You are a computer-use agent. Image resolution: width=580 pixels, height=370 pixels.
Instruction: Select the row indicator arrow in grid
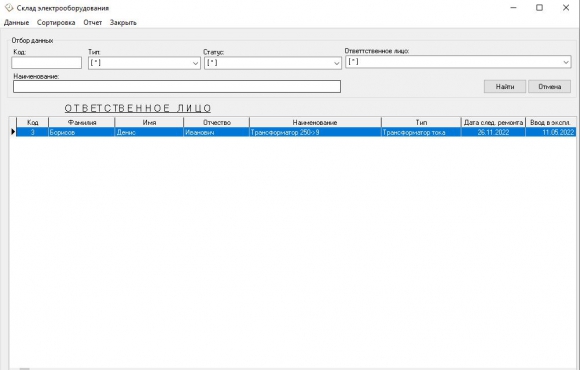coord(13,132)
